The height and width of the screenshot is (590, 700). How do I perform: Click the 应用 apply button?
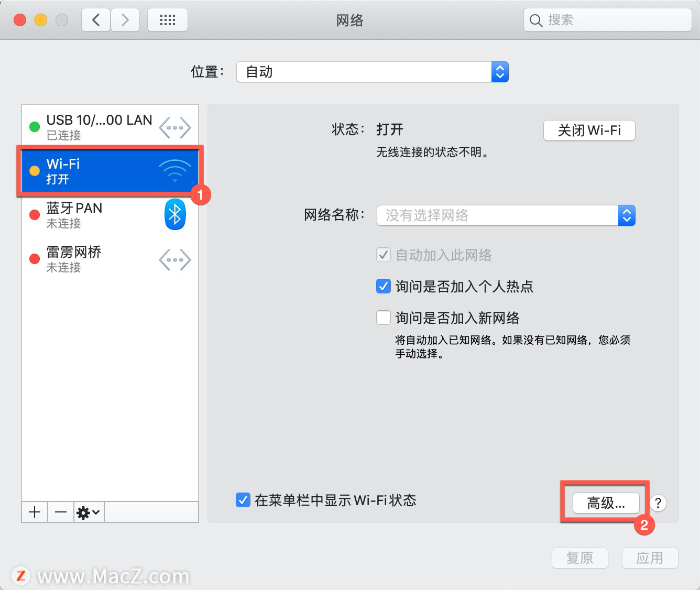tap(650, 558)
